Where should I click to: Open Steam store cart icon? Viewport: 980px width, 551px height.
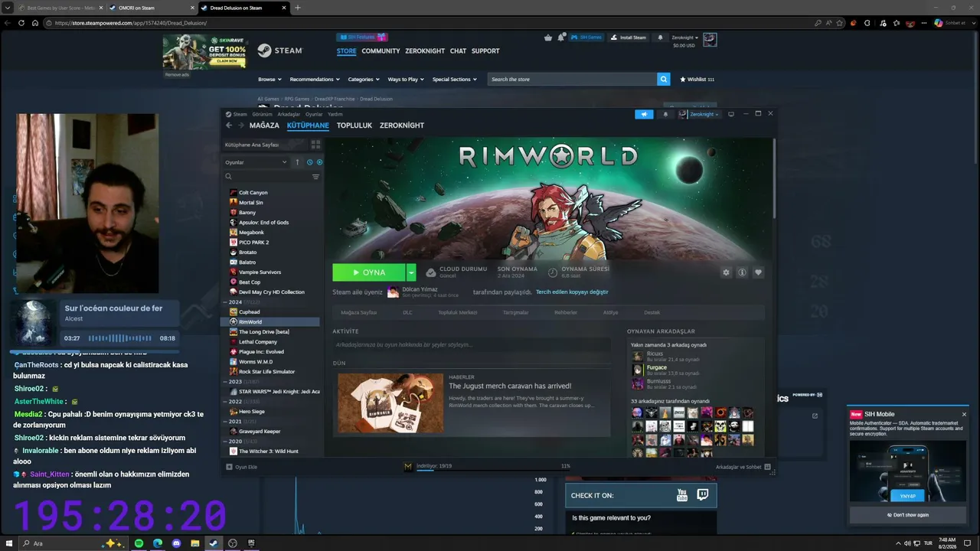[x=548, y=37]
